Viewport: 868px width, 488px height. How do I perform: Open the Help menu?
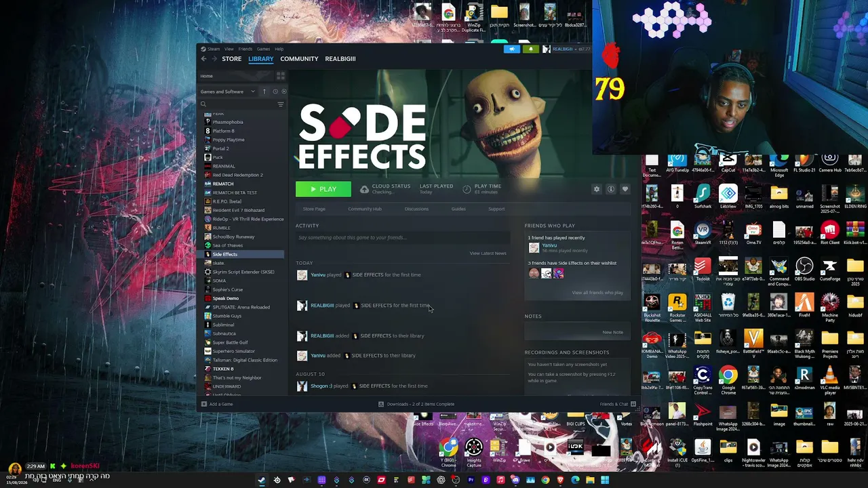(x=279, y=49)
